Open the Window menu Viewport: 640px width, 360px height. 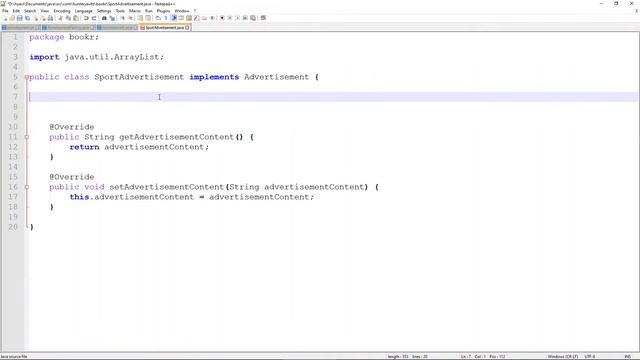182,11
